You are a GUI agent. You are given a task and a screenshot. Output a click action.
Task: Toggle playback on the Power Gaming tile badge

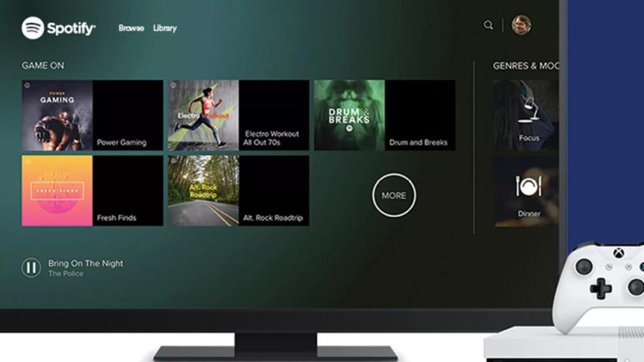point(26,83)
